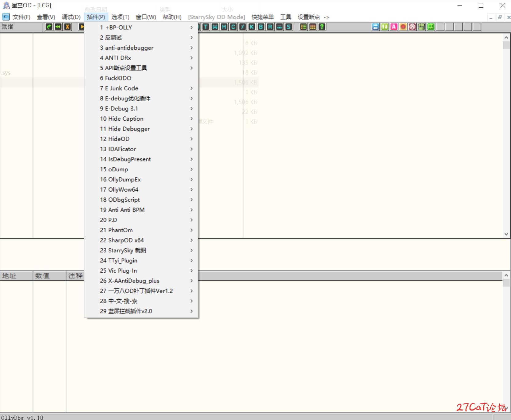This screenshot has height=420, width=511.
Task: Expand submenu arrow for 11 Hide Debugger
Action: click(x=191, y=129)
